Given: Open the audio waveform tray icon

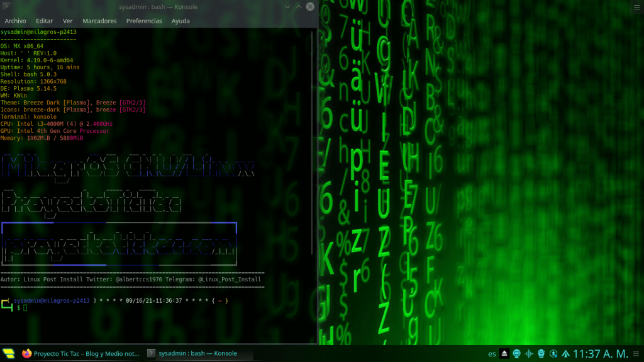Looking at the screenshot, I should coord(529,354).
